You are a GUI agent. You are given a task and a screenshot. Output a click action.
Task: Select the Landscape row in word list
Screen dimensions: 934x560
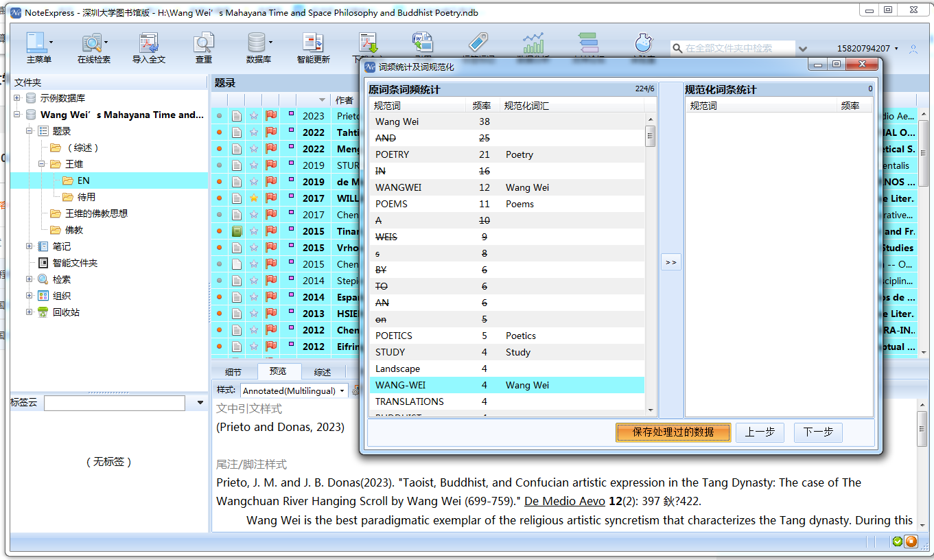pos(507,369)
